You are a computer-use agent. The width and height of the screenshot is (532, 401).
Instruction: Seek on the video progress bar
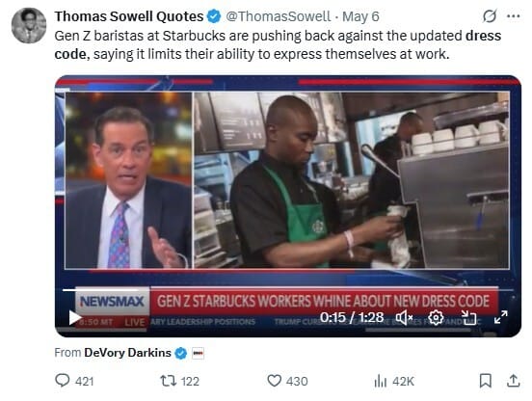[288, 290]
